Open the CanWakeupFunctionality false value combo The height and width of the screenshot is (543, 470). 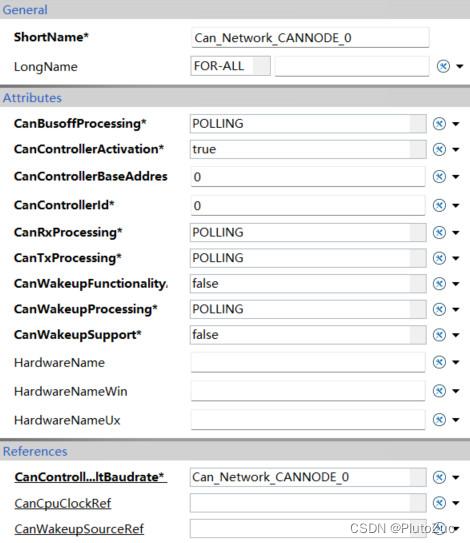click(x=308, y=284)
